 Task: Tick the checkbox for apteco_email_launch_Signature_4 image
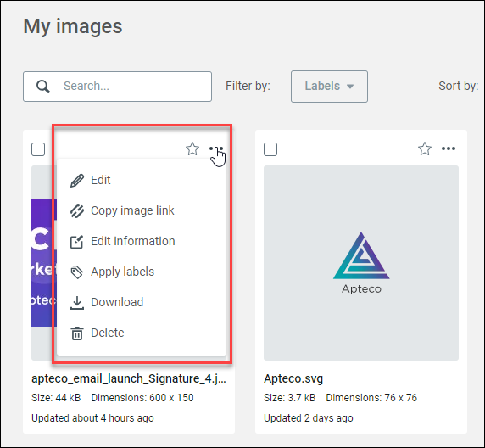click(x=38, y=149)
